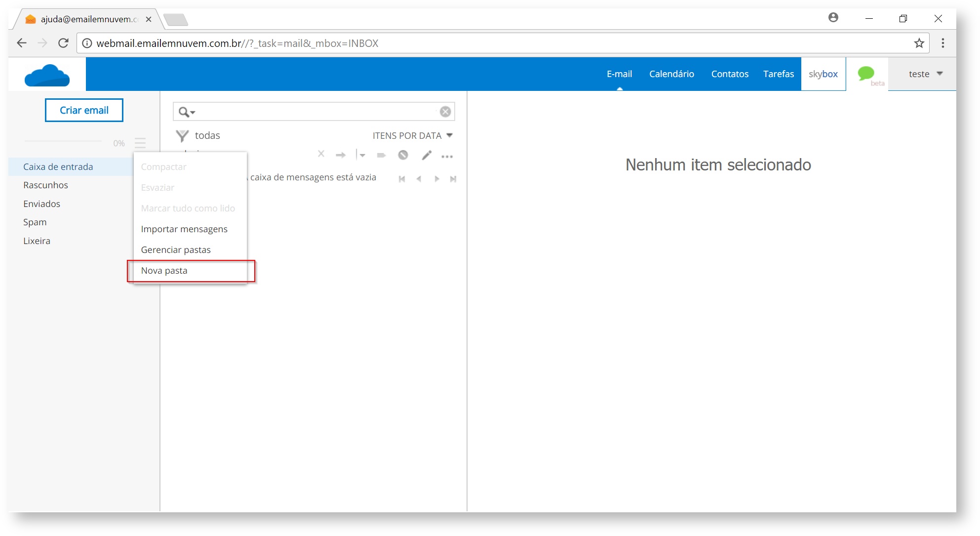The image size is (980, 536).
Task: Open the teste user account dropdown
Action: (x=925, y=74)
